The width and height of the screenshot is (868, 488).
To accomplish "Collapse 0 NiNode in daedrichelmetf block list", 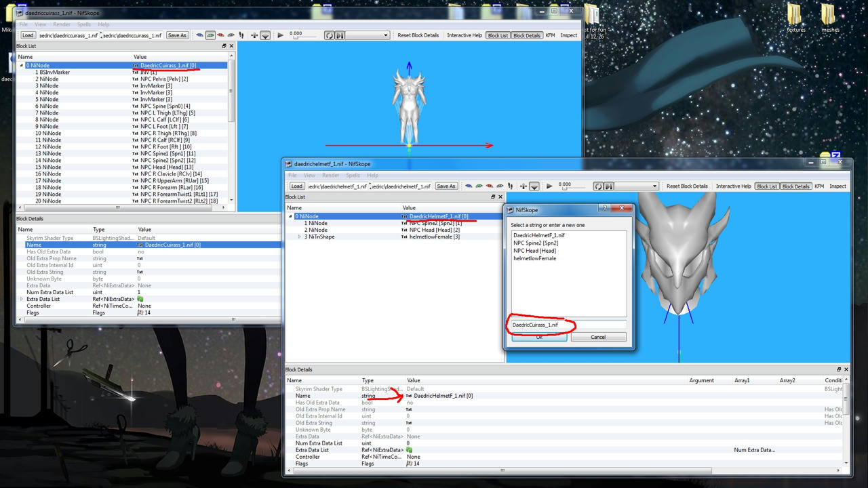I will pos(290,216).
